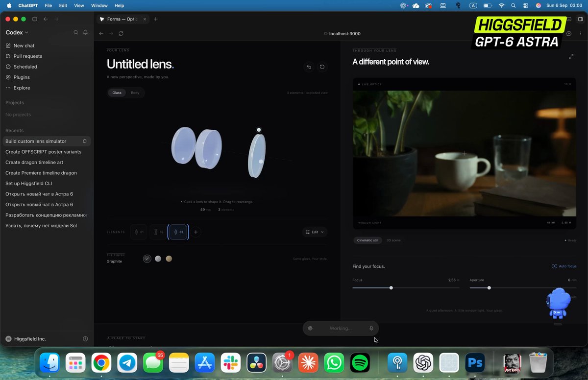This screenshot has width=588, height=380.
Task: Open the localhost:3000 address field
Action: click(x=342, y=34)
